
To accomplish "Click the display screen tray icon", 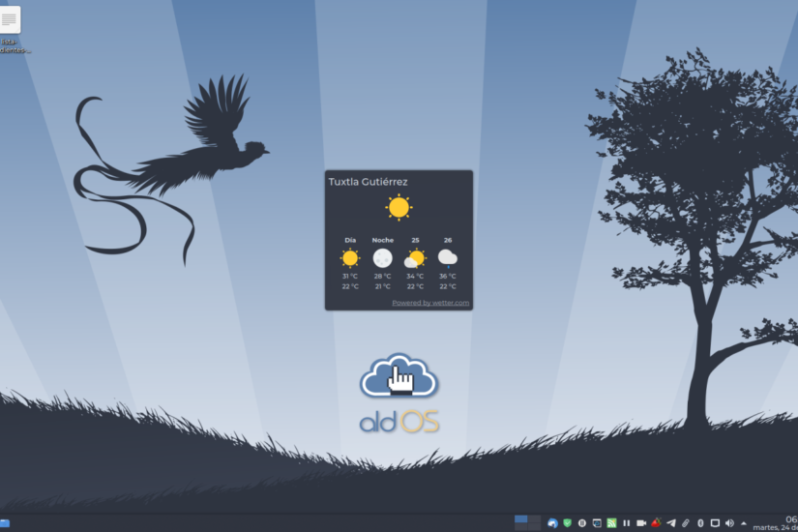I will tap(715, 523).
